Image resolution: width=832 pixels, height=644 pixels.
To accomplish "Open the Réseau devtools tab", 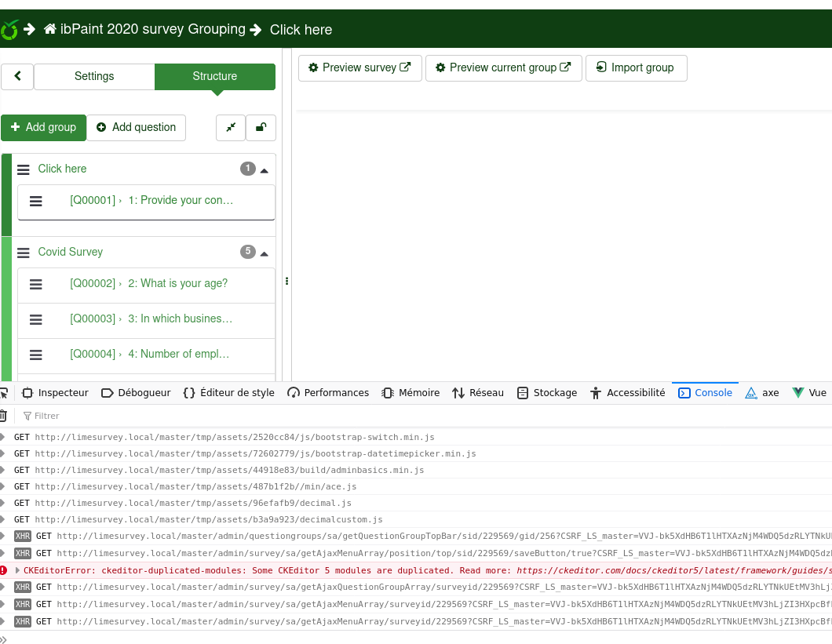I will [x=478, y=393].
